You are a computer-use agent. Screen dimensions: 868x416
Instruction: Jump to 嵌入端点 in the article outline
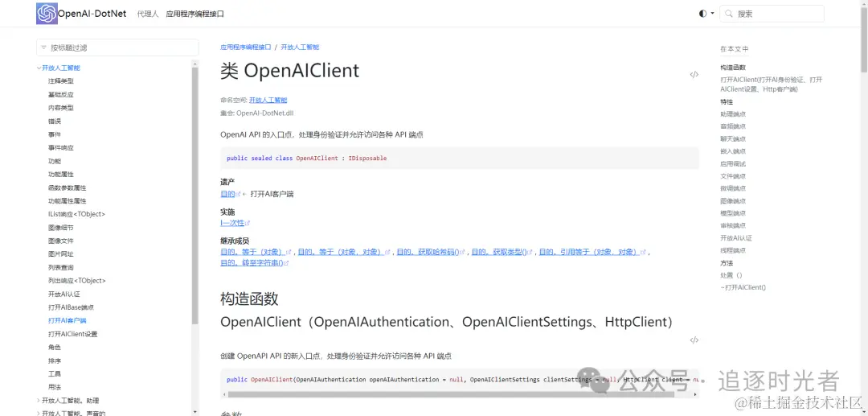tap(733, 151)
